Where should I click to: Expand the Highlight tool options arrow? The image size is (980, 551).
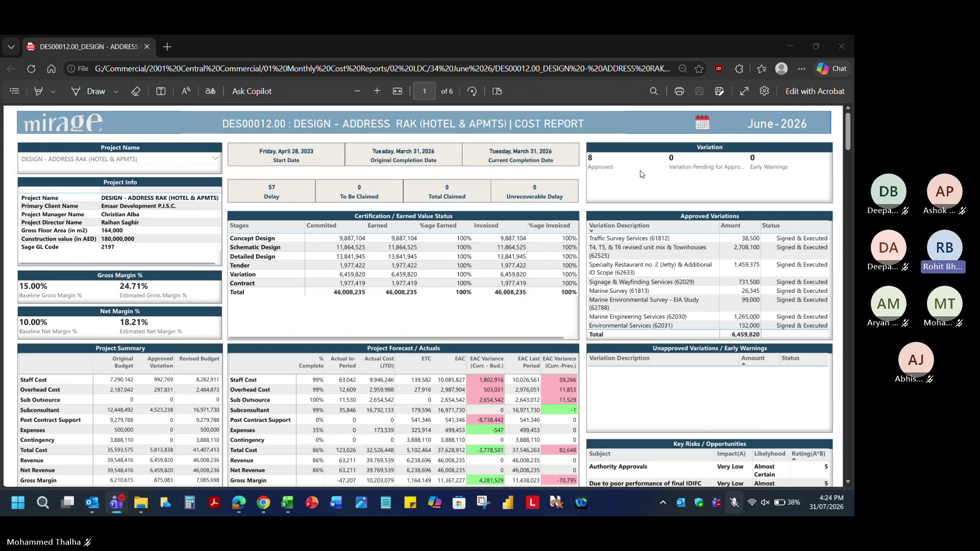53,92
